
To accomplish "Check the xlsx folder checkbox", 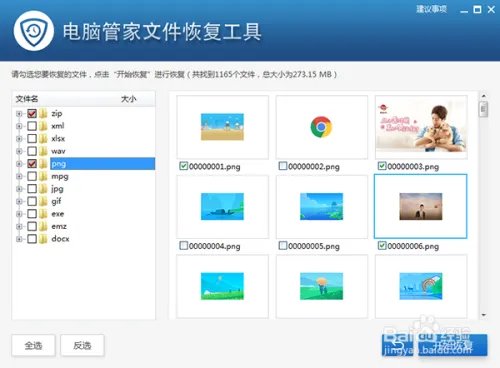I will pos(32,139).
